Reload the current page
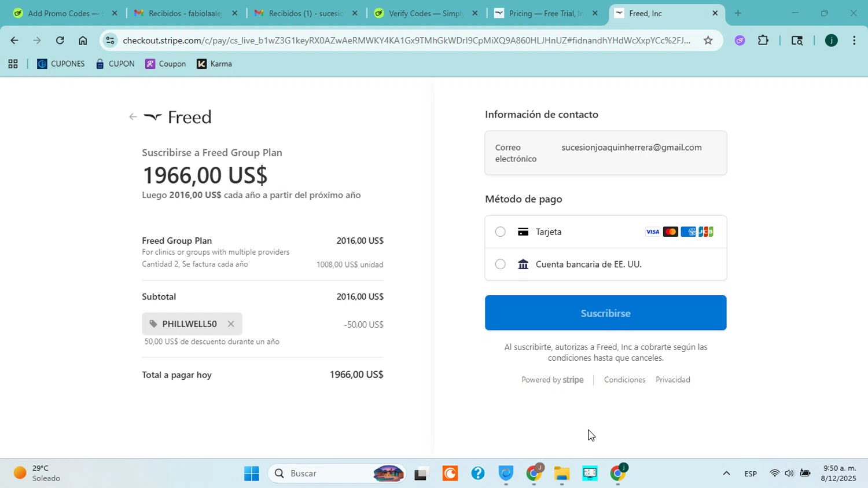Image resolution: width=868 pixels, height=488 pixels. coord(60,41)
